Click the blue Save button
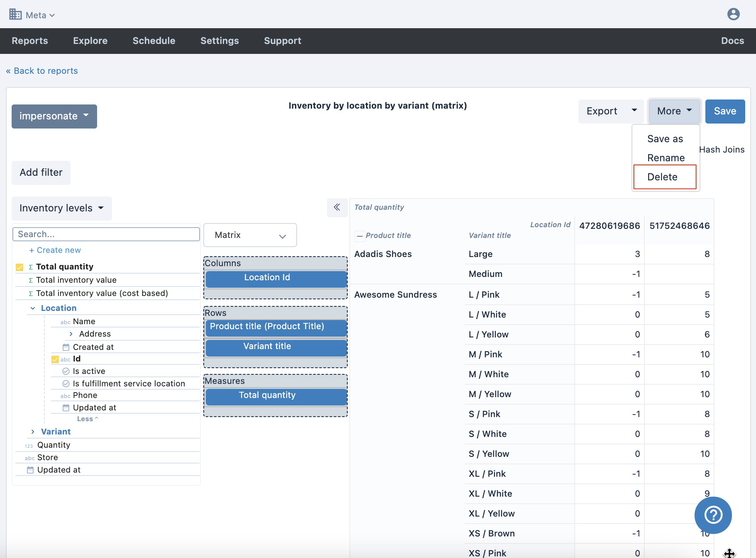 click(x=724, y=111)
